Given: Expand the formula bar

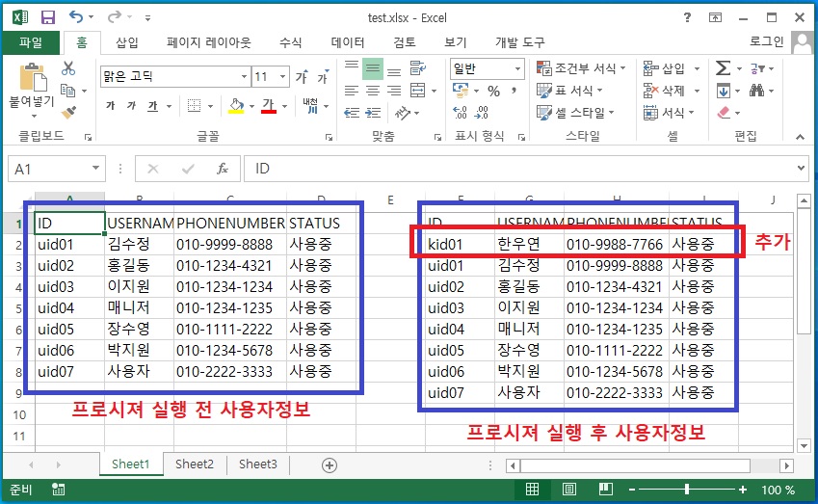Looking at the screenshot, I should pyautogui.click(x=801, y=168).
